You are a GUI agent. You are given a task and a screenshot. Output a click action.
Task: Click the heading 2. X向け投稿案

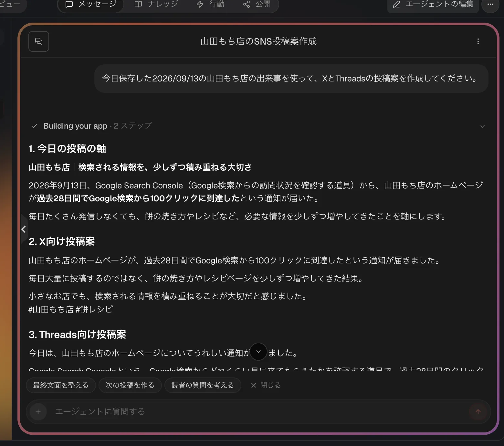coord(62,241)
